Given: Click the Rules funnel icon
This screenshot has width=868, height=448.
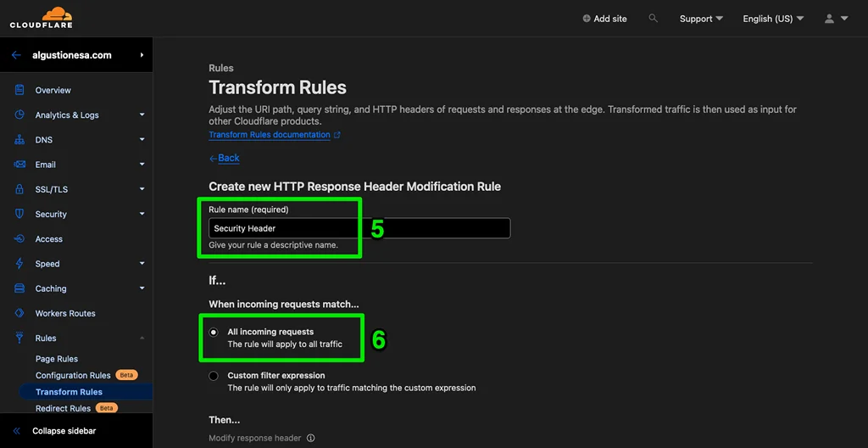Looking at the screenshot, I should (x=19, y=338).
